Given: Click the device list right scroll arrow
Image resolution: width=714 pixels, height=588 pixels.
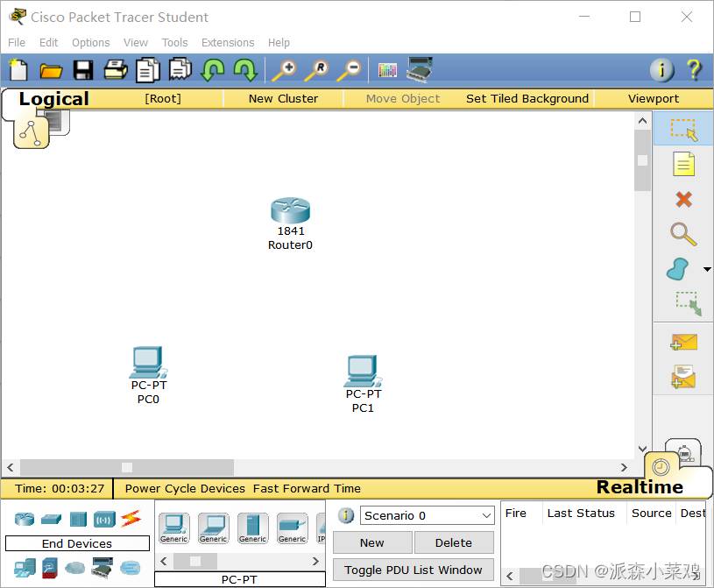Looking at the screenshot, I should [315, 561].
